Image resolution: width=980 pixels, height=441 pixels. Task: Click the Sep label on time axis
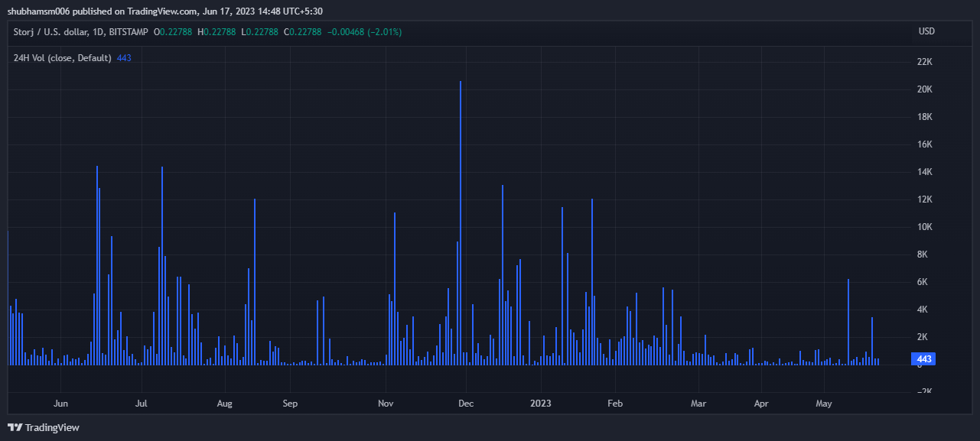[290, 404]
